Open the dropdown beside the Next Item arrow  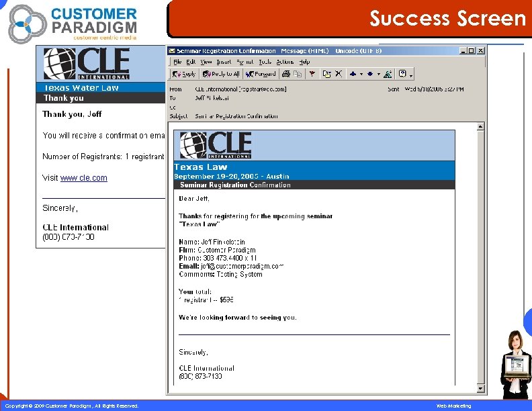[x=379, y=75]
